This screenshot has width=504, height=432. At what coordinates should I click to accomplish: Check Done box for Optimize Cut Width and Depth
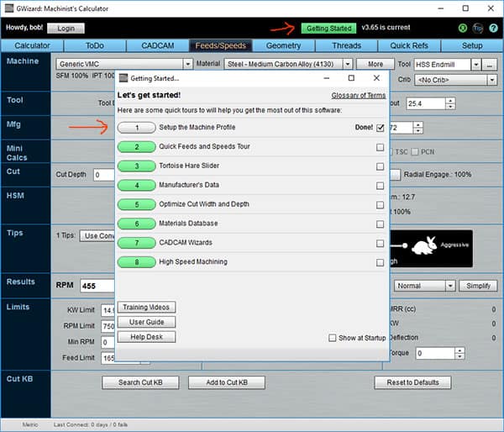click(x=380, y=205)
